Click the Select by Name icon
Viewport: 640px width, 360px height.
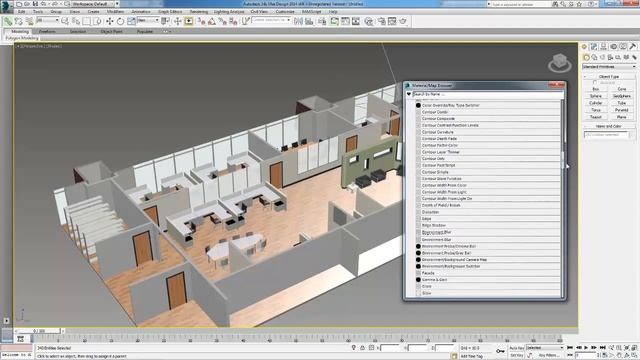(x=76, y=21)
